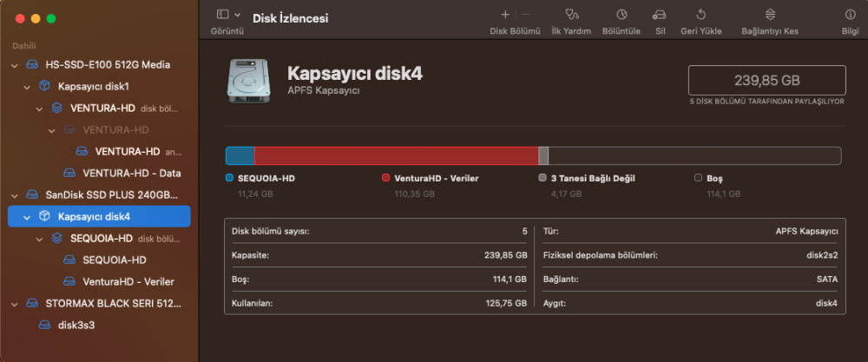Click the Dahili sidebar section header
Image resolution: width=868 pixels, height=362 pixels.
(24, 46)
